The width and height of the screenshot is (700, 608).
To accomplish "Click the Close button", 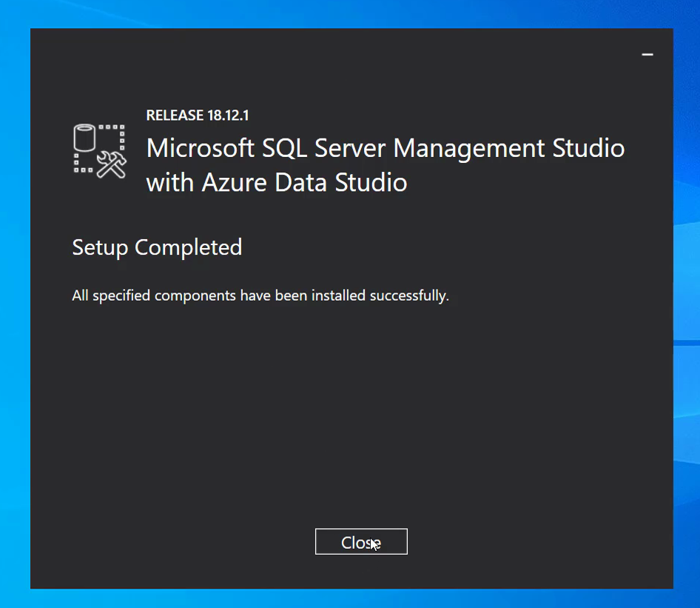I will click(361, 541).
